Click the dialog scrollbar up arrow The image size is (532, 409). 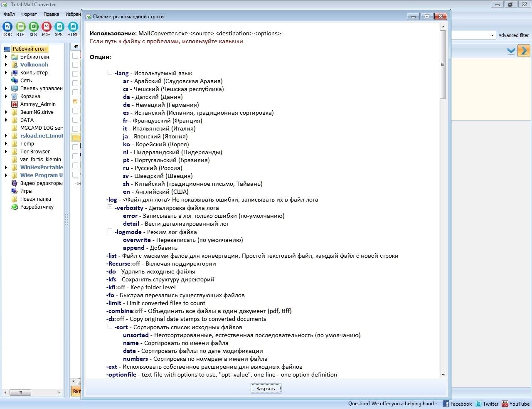tap(443, 27)
